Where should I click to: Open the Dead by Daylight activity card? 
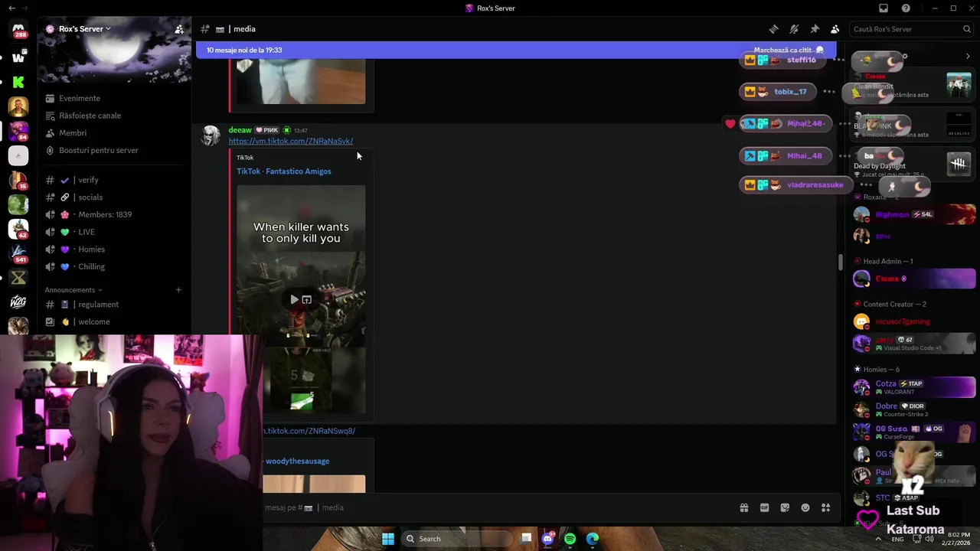[x=913, y=164]
